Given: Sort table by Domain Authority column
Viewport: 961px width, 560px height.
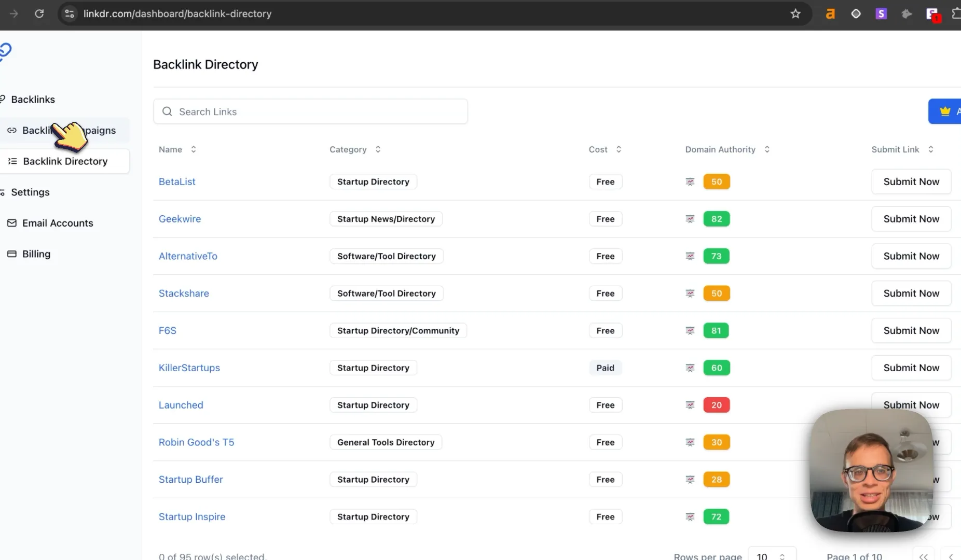Looking at the screenshot, I should (727, 149).
